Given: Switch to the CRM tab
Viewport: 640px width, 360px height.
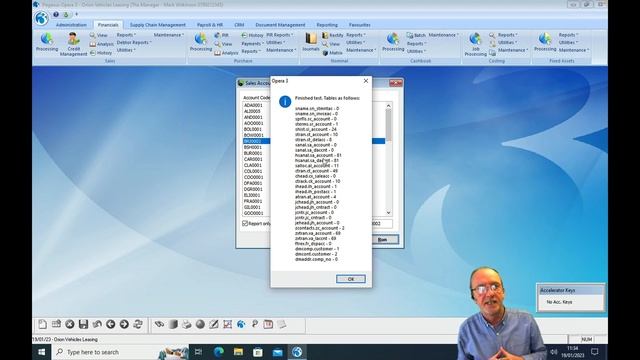Looking at the screenshot, I should coord(239,25).
